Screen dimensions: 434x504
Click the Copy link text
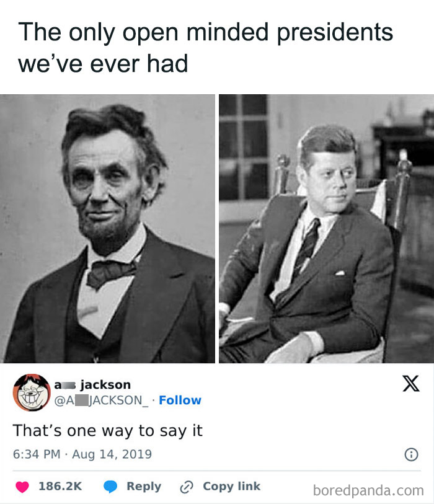click(231, 486)
